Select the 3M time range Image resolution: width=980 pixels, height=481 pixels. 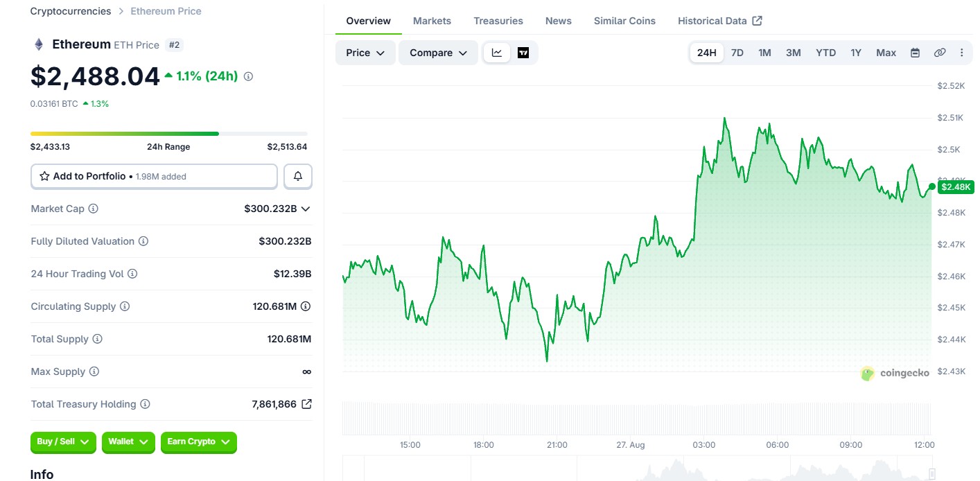point(794,53)
